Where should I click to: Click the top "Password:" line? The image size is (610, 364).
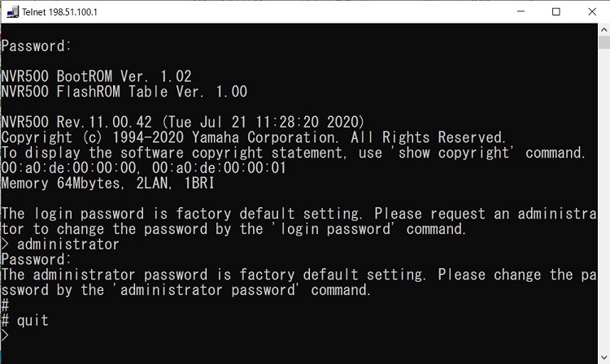pyautogui.click(x=37, y=46)
